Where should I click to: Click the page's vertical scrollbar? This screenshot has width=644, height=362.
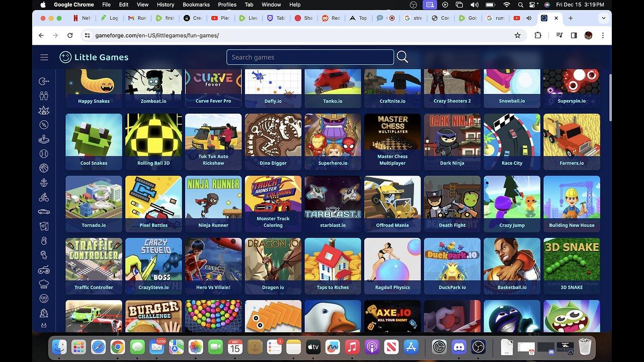pyautogui.click(x=610, y=98)
